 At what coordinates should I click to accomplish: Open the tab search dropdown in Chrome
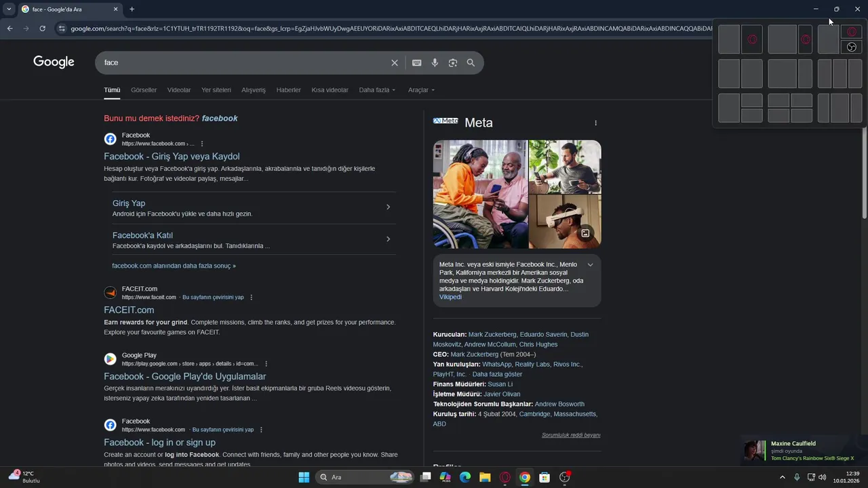point(9,9)
